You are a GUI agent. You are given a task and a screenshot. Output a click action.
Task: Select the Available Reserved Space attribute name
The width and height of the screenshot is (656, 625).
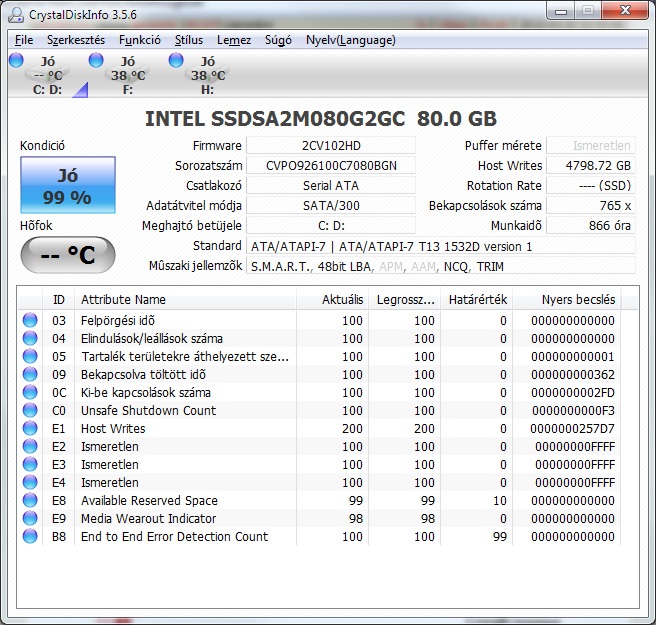pyautogui.click(x=149, y=500)
